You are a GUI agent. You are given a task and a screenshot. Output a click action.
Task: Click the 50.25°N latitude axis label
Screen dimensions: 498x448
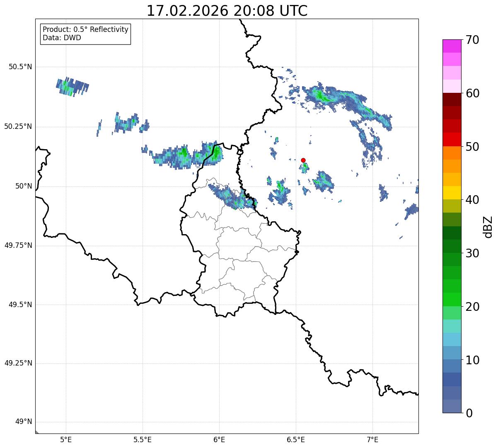pyautogui.click(x=18, y=126)
